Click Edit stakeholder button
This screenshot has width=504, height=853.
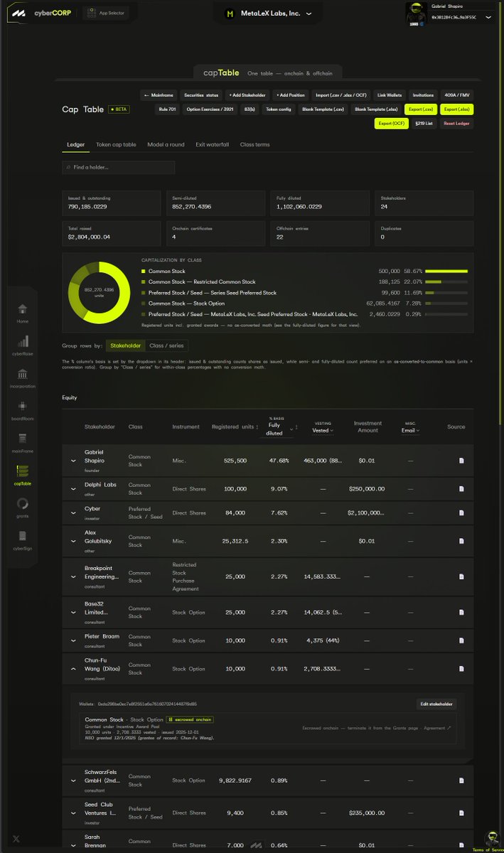[436, 704]
